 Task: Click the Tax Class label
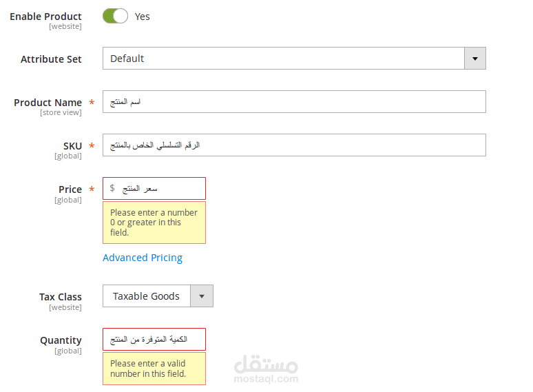point(60,297)
